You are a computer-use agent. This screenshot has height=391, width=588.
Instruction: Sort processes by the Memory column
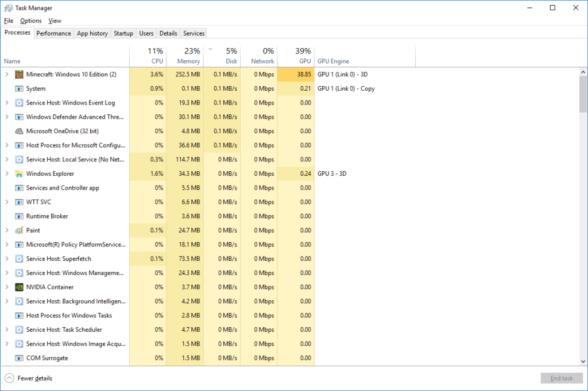pyautogui.click(x=185, y=56)
